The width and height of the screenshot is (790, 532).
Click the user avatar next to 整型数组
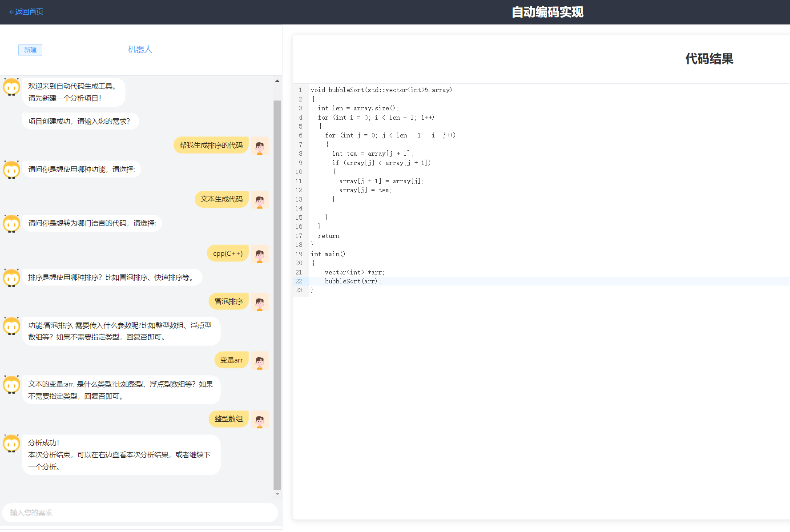point(260,419)
